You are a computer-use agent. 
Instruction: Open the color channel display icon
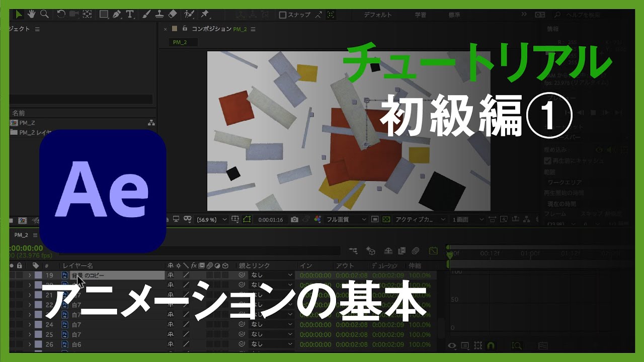(x=317, y=220)
